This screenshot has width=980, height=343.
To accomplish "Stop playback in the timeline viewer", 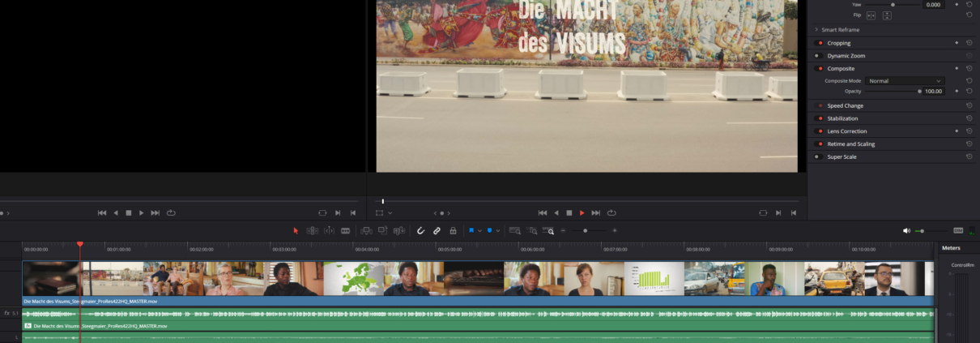I will coord(569,212).
